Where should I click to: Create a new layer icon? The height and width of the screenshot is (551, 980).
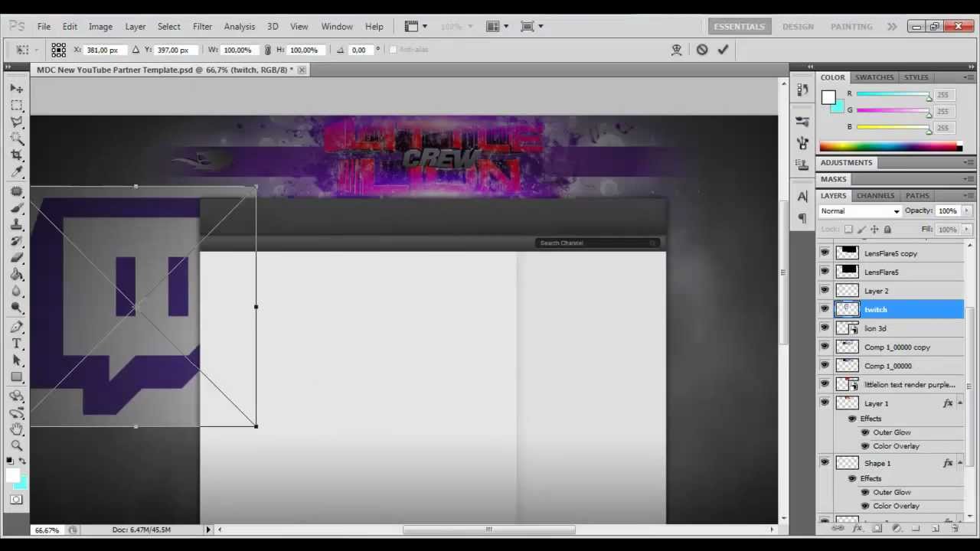(x=936, y=528)
